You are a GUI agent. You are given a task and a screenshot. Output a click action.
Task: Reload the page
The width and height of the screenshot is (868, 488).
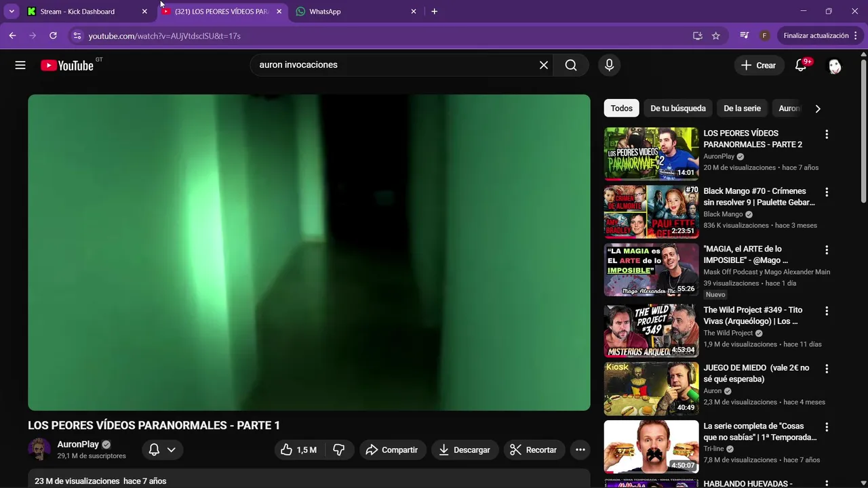[x=53, y=36]
